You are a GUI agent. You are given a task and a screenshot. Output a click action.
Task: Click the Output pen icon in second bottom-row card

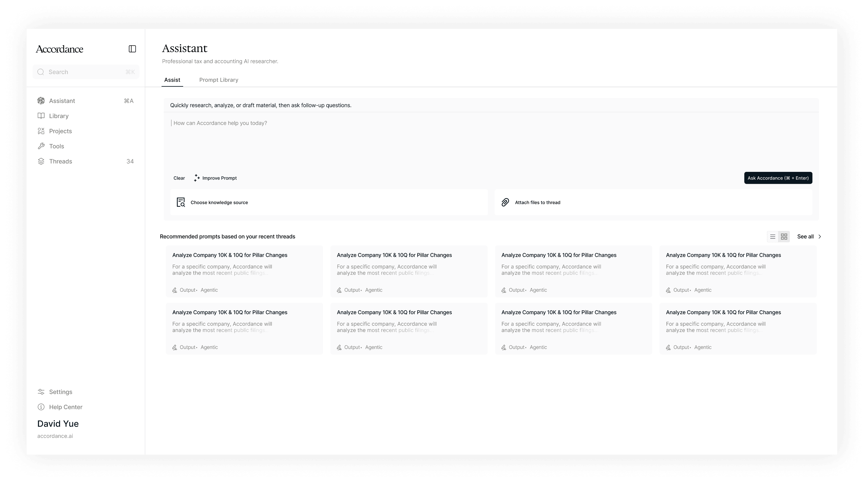click(339, 348)
